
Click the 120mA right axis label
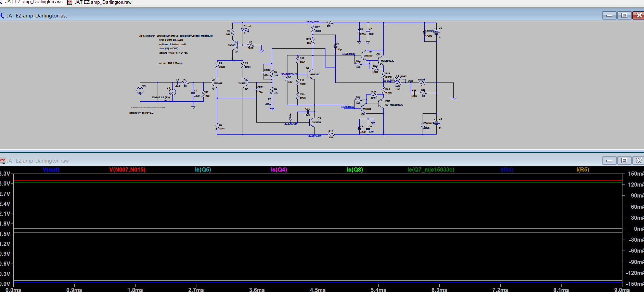click(636, 185)
